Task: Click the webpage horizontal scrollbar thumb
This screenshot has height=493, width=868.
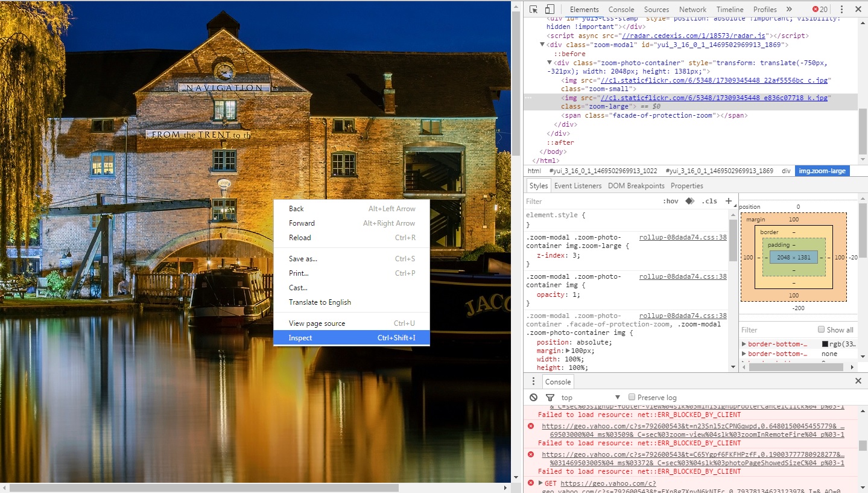Action: pyautogui.click(x=204, y=488)
